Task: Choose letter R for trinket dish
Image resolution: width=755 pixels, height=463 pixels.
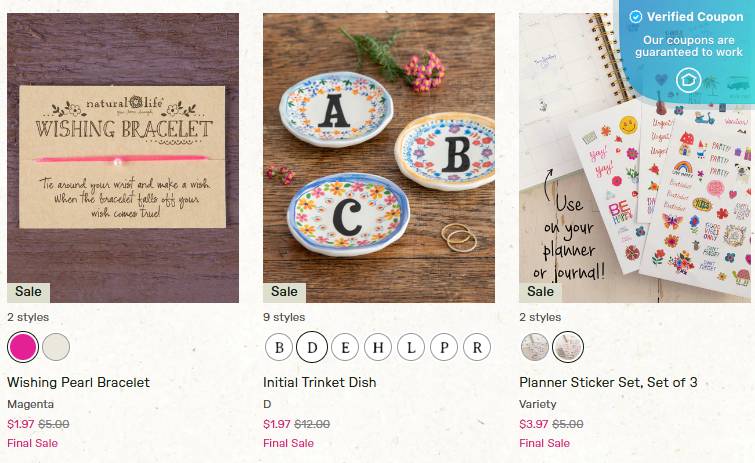Action: (x=477, y=347)
